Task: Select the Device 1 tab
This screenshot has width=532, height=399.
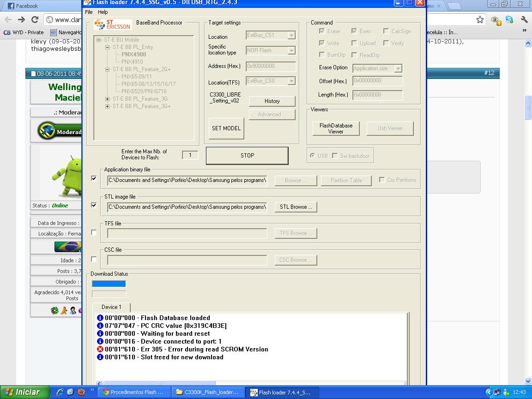Action: [x=111, y=307]
